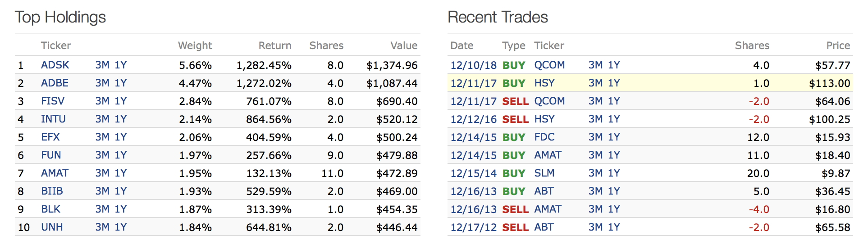
Task: Open the 1Y chart for the SLM trade
Action: point(614,173)
